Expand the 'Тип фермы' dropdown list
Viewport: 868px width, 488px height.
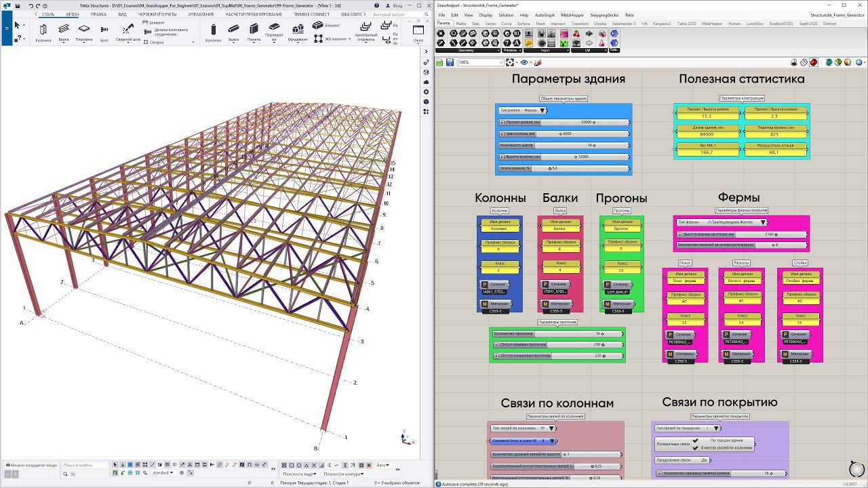pyautogui.click(x=763, y=222)
